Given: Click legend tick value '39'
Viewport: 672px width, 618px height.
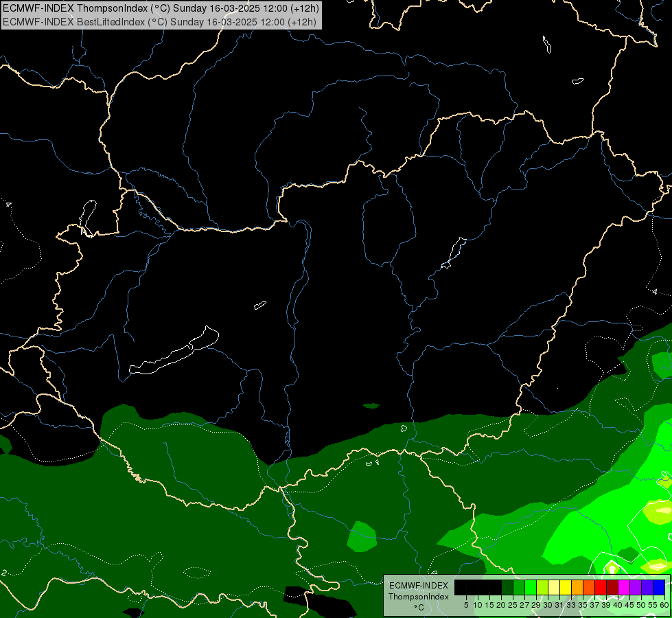Looking at the screenshot, I should [606, 605].
